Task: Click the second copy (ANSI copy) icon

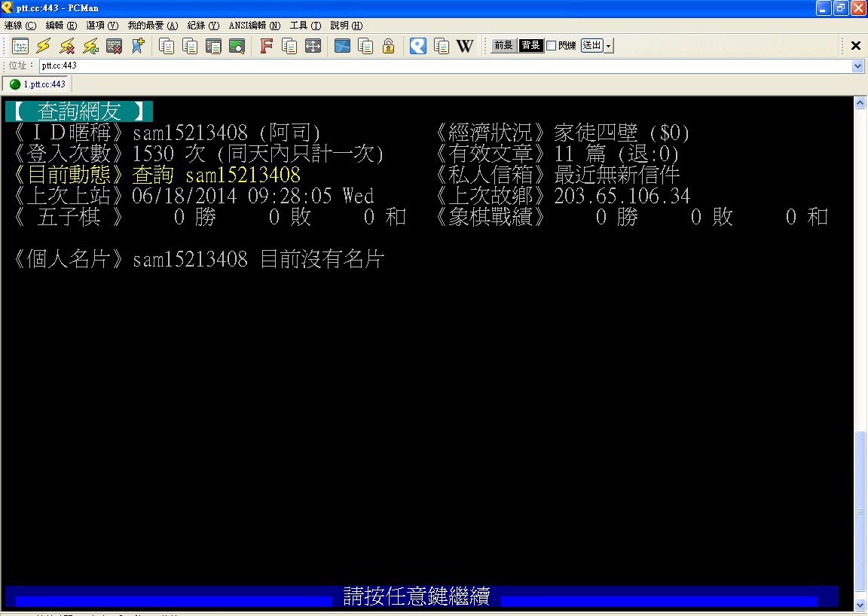Action: (x=190, y=46)
